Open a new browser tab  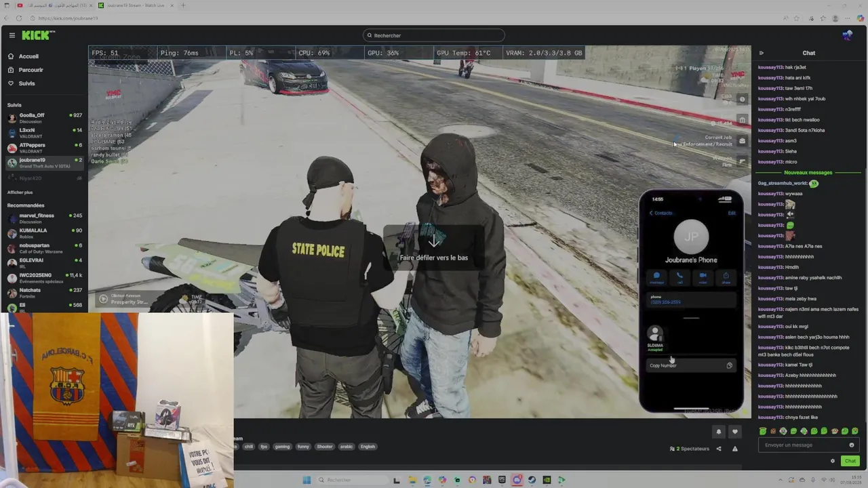(x=183, y=5)
